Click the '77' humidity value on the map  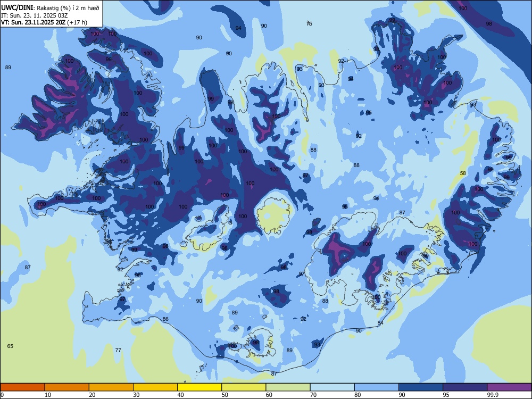(x=118, y=350)
